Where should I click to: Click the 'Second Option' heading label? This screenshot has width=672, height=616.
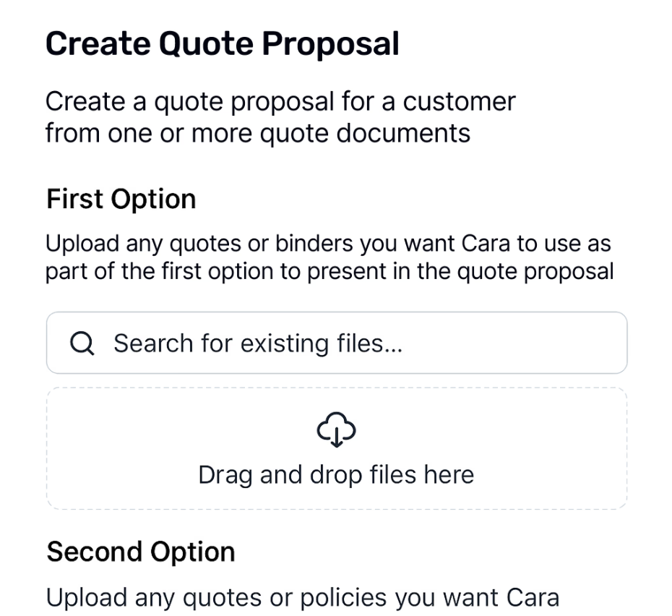click(140, 552)
